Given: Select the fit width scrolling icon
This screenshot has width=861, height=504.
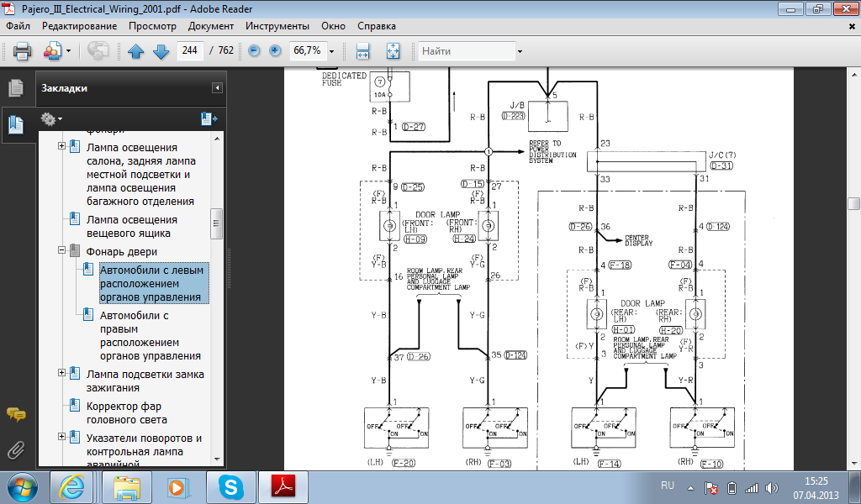Looking at the screenshot, I should (363, 51).
